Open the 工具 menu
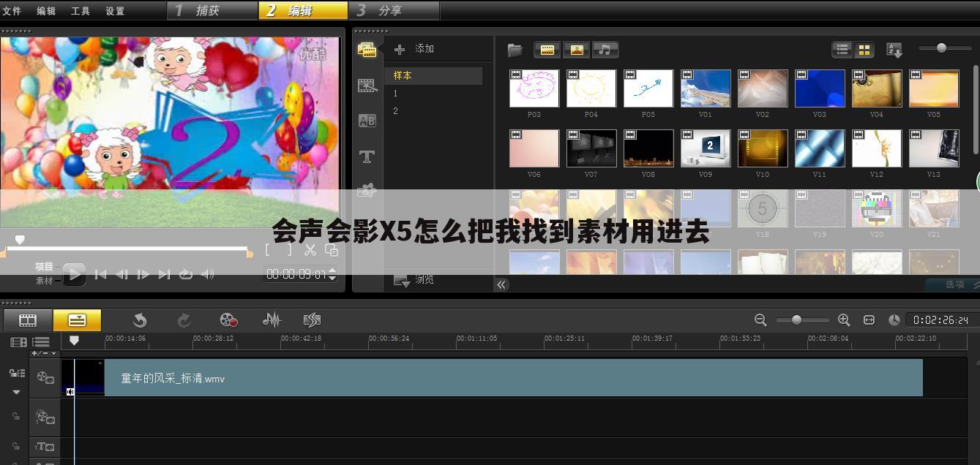The width and height of the screenshot is (980, 465). [81, 11]
